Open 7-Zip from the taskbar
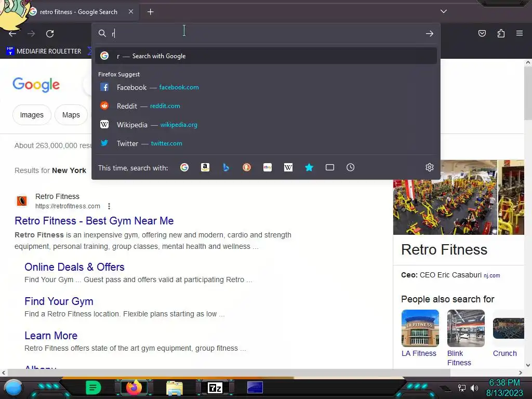This screenshot has width=532, height=399. [215, 388]
